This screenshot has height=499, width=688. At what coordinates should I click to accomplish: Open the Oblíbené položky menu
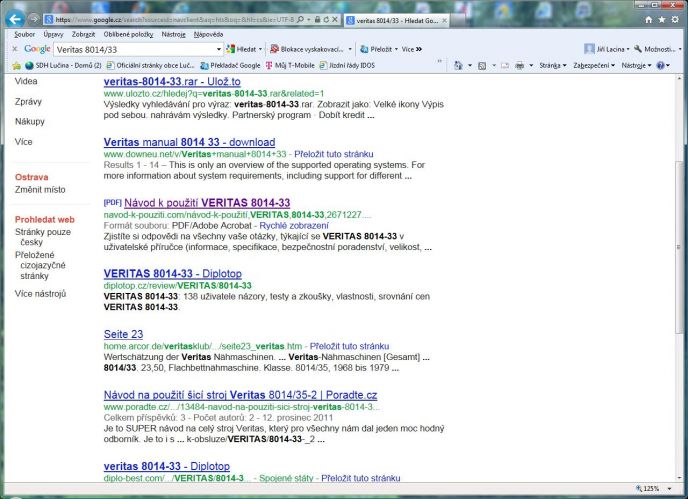point(129,34)
